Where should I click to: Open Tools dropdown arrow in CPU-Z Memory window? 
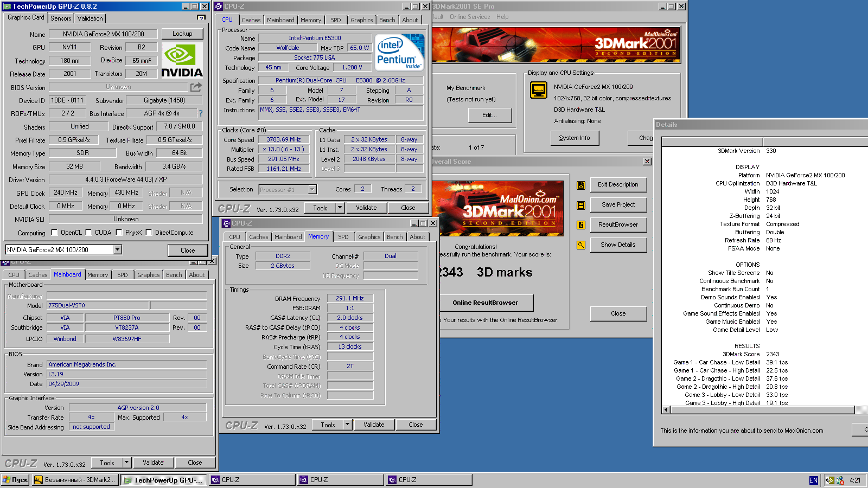pyautogui.click(x=348, y=425)
